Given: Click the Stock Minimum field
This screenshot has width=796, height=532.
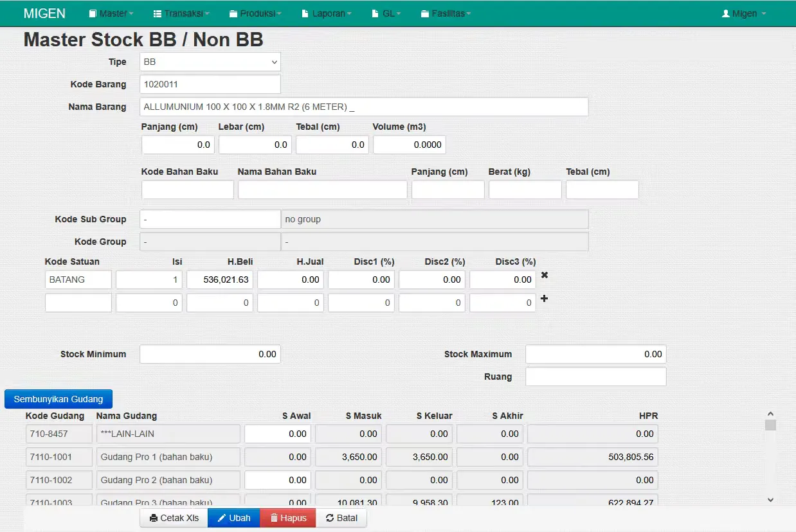Looking at the screenshot, I should click(x=210, y=354).
